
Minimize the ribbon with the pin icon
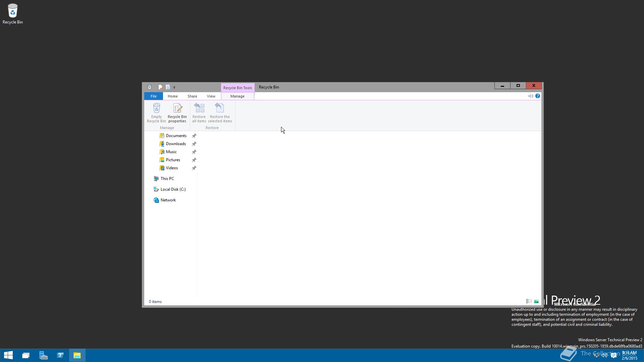pyautogui.click(x=530, y=96)
